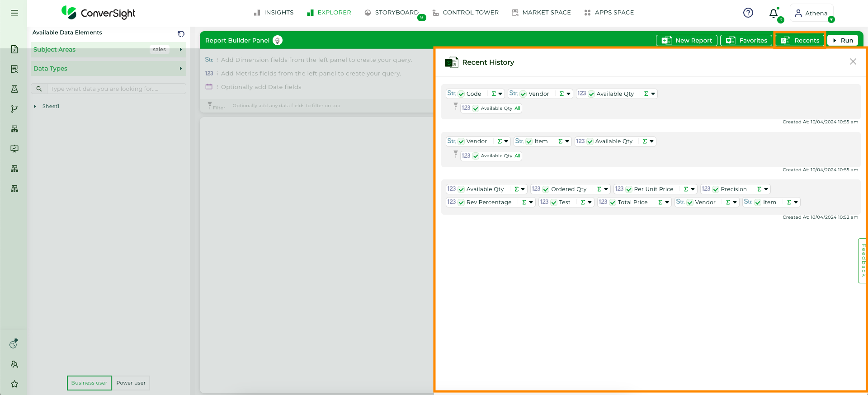Click the search magnifier icon
The height and width of the screenshot is (395, 868).
tap(39, 89)
